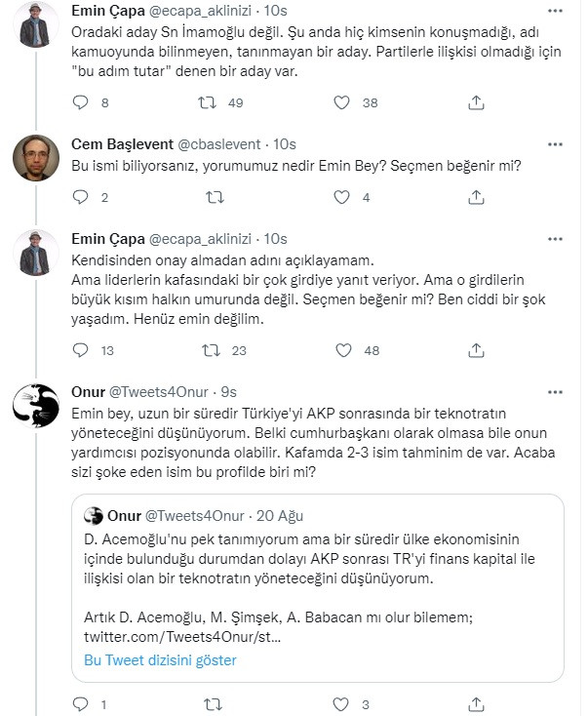Open Cem Başlevent's profile picture
Image resolution: width=588 pixels, height=716 pixels.
tap(36, 157)
